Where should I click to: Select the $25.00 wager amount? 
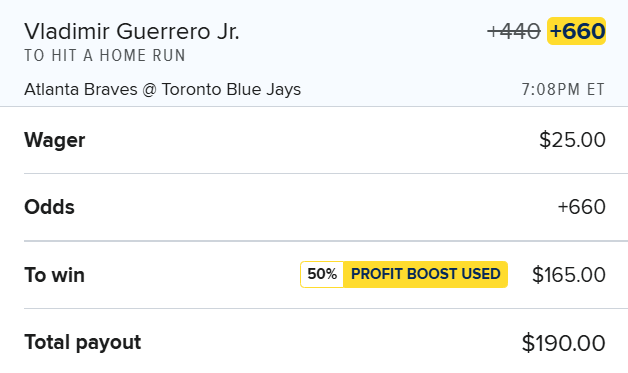572,140
